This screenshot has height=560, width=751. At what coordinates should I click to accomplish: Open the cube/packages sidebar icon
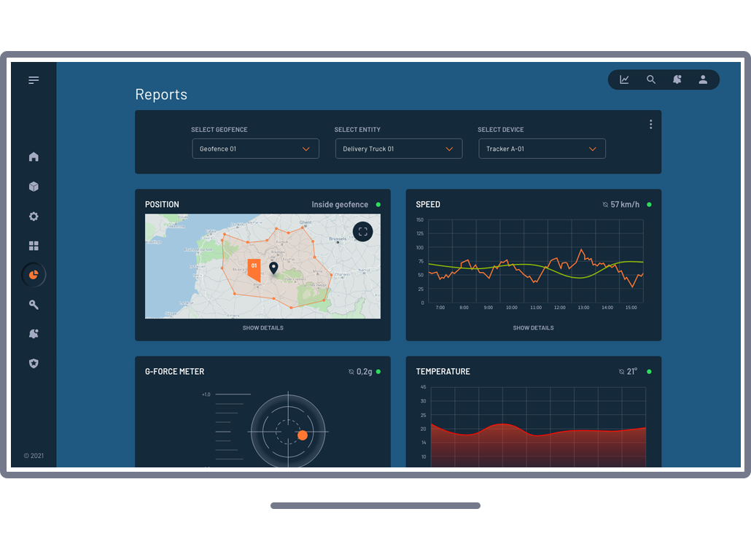click(x=34, y=187)
